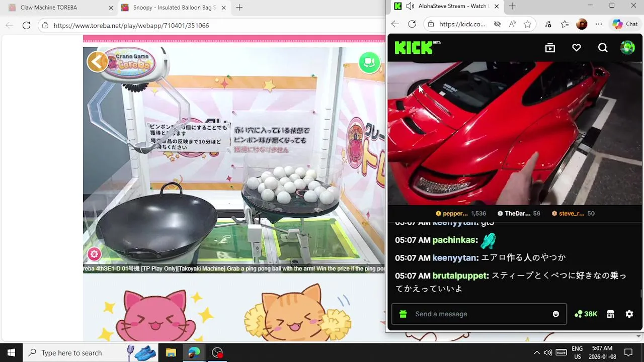Open Copilot Chat button
644x362 pixels.
point(624,24)
